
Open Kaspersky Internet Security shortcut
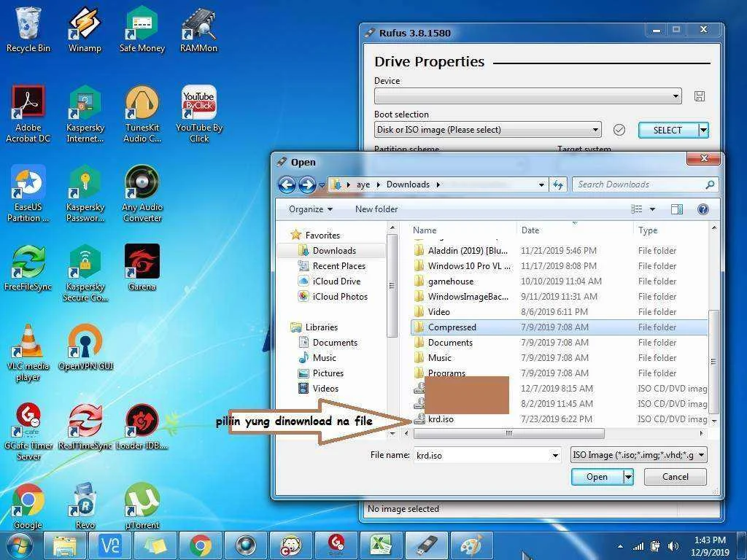coord(85,114)
